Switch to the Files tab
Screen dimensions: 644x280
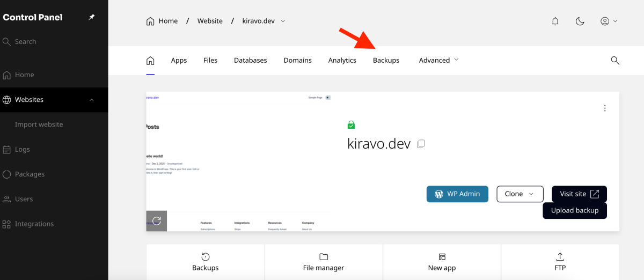pyautogui.click(x=210, y=60)
